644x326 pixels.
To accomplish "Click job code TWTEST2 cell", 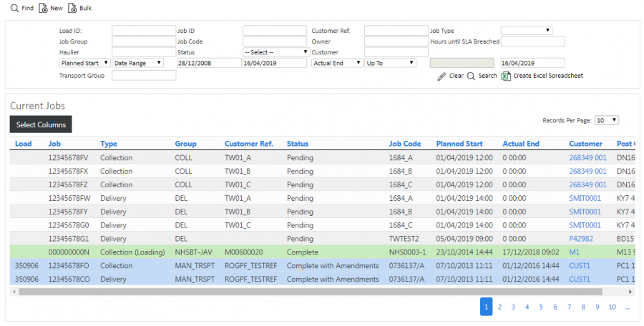I will pyautogui.click(x=404, y=239).
